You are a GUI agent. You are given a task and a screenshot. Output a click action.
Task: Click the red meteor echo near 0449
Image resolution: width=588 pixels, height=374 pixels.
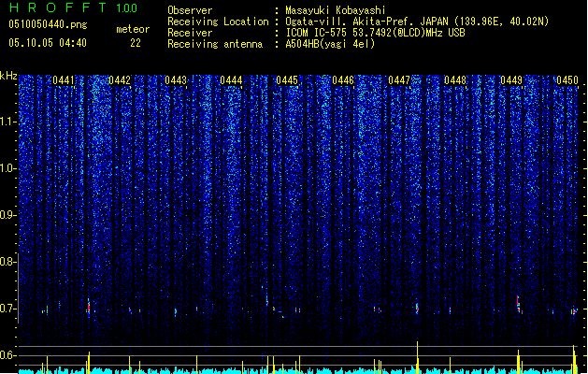tap(519, 305)
